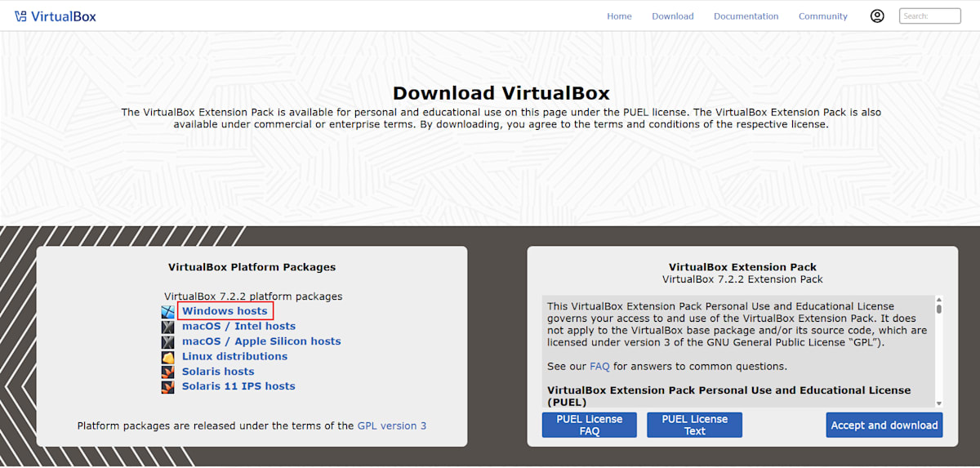The width and height of the screenshot is (980, 468).
Task: Open the Community navigation item
Action: coord(823,16)
